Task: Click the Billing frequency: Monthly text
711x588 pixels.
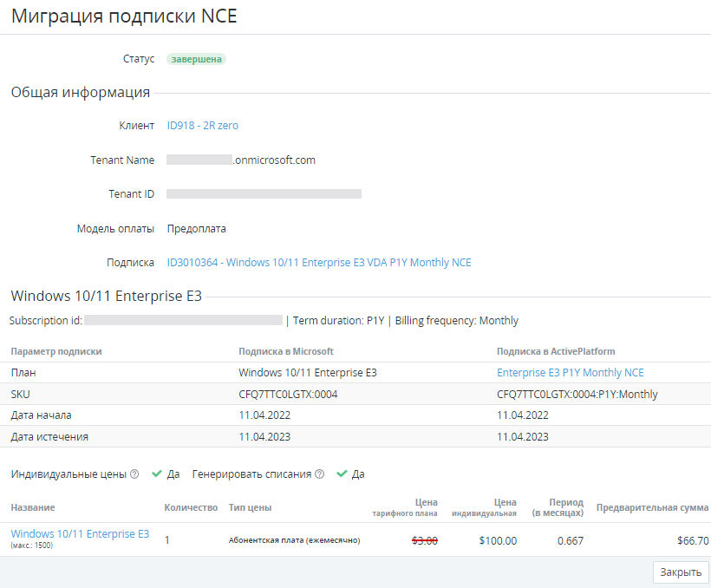Action: click(457, 321)
